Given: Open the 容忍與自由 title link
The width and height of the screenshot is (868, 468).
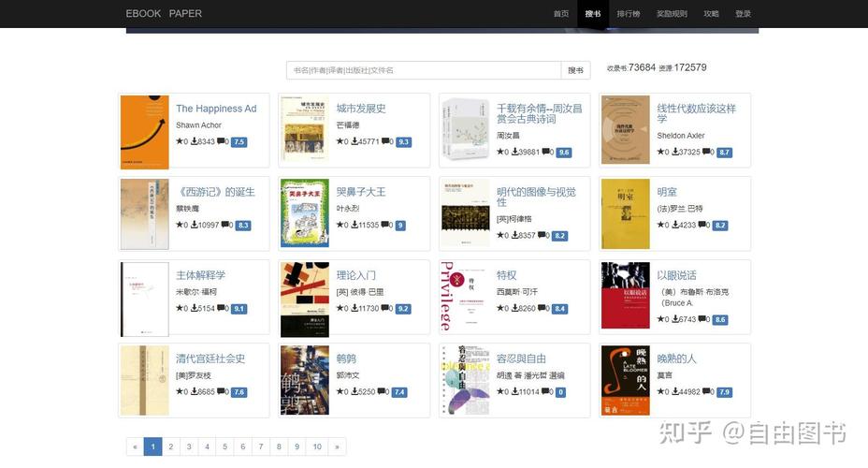Looking at the screenshot, I should (521, 358).
